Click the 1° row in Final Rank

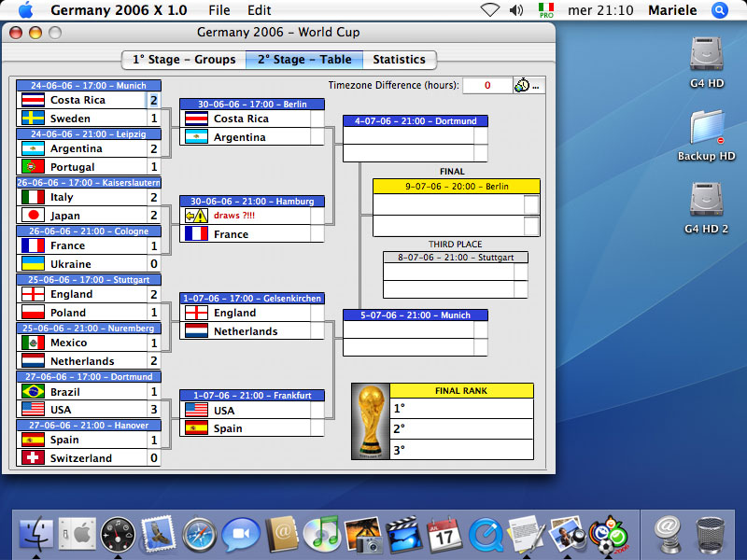461,408
